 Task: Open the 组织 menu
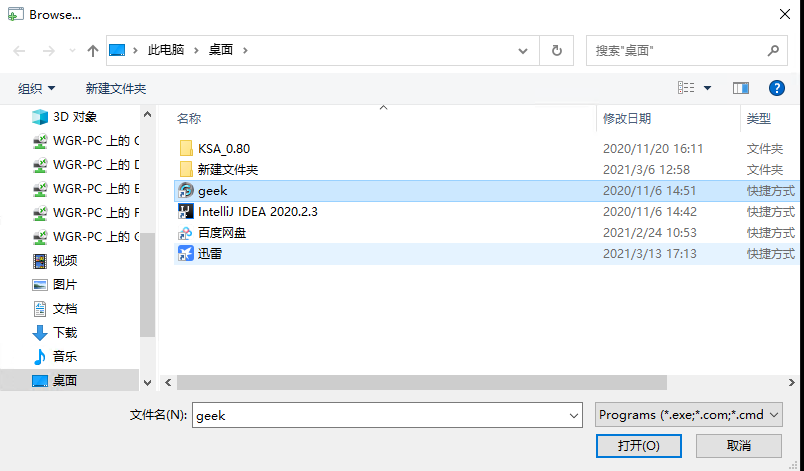point(37,88)
